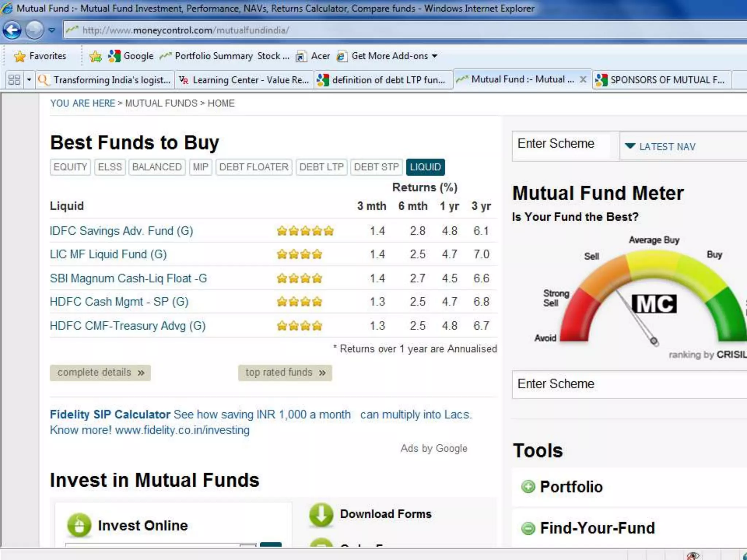Screen dimensions: 747x560
Task: Open the Quick Tabs grid icon
Action: point(14,80)
